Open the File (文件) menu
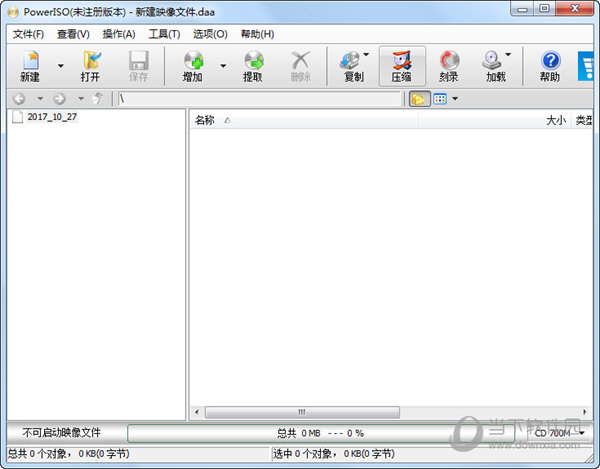The width and height of the screenshot is (600, 469). [x=28, y=34]
